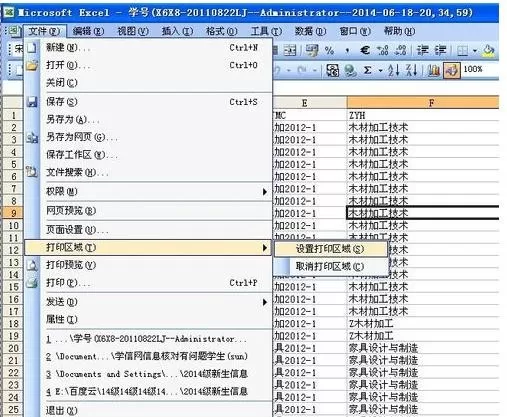The width and height of the screenshot is (507, 417).
Task: Select 退出(X) at the menu bottom
Action: [149, 410]
